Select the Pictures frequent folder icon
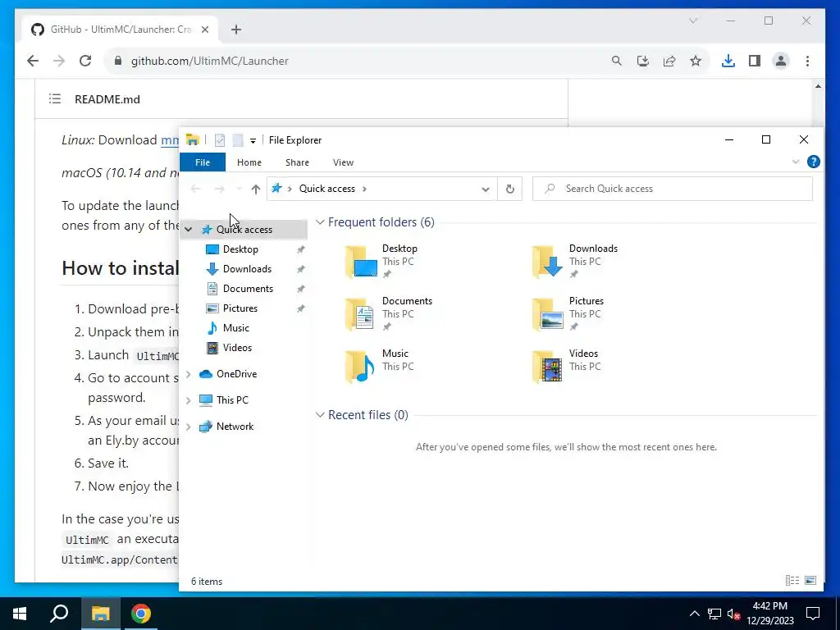840x630 pixels. (x=548, y=314)
